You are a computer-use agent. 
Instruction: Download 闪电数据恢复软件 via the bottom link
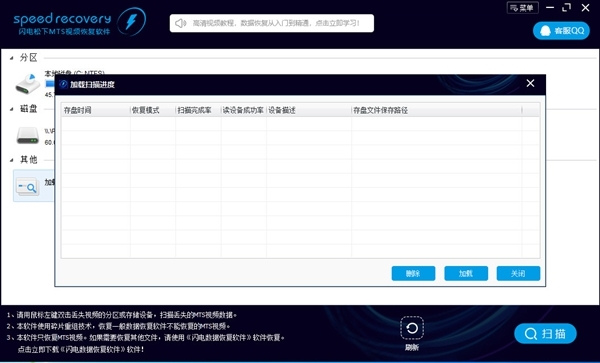[x=81, y=349]
